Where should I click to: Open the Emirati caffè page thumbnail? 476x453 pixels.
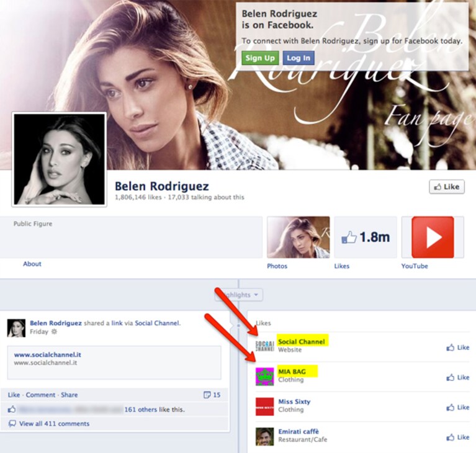coord(265,437)
